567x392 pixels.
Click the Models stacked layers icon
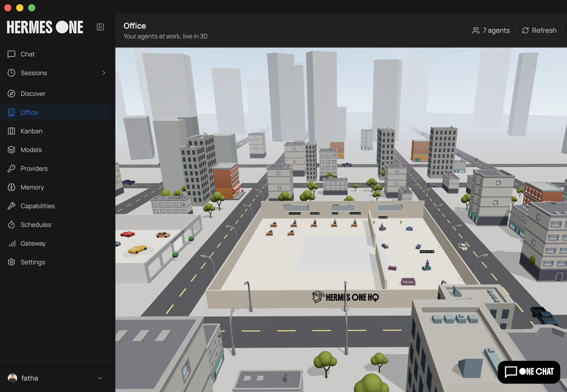[11, 150]
